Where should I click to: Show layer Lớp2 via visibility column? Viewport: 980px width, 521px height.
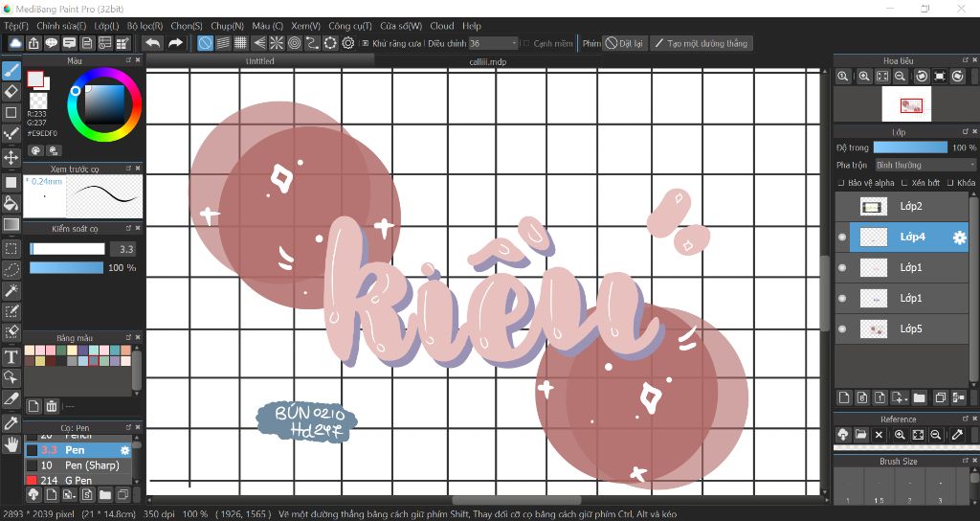(x=842, y=207)
